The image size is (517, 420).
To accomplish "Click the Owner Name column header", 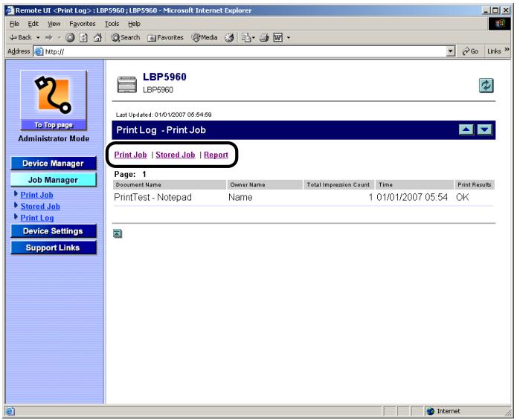I will 265,185.
